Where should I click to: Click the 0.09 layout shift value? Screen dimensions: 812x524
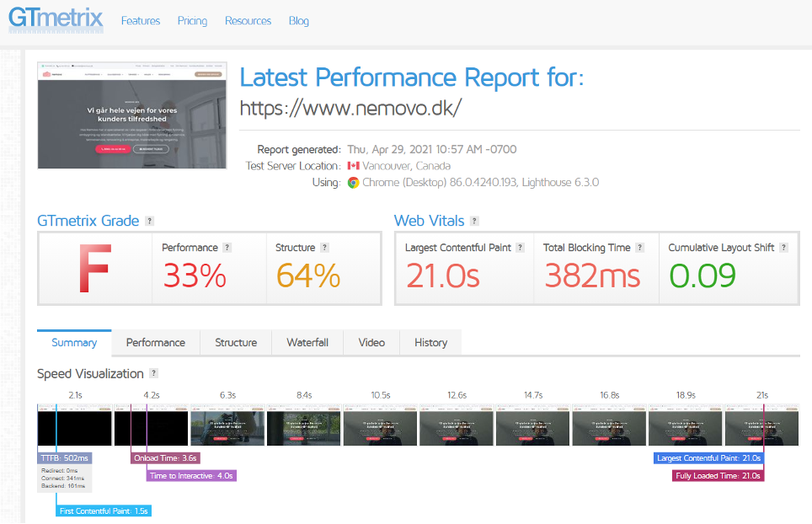pos(702,275)
